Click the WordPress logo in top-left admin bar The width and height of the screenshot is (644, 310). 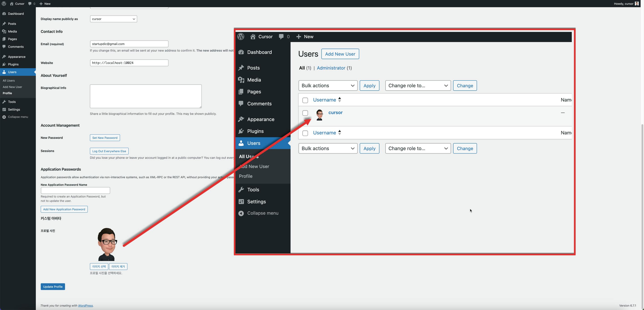(x=4, y=4)
